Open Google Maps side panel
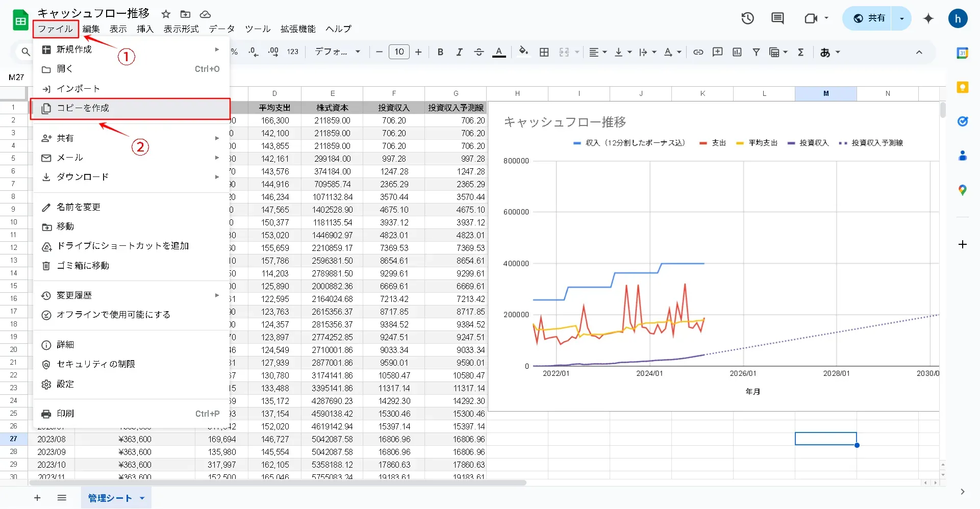Image resolution: width=980 pixels, height=509 pixels. pyautogui.click(x=963, y=190)
